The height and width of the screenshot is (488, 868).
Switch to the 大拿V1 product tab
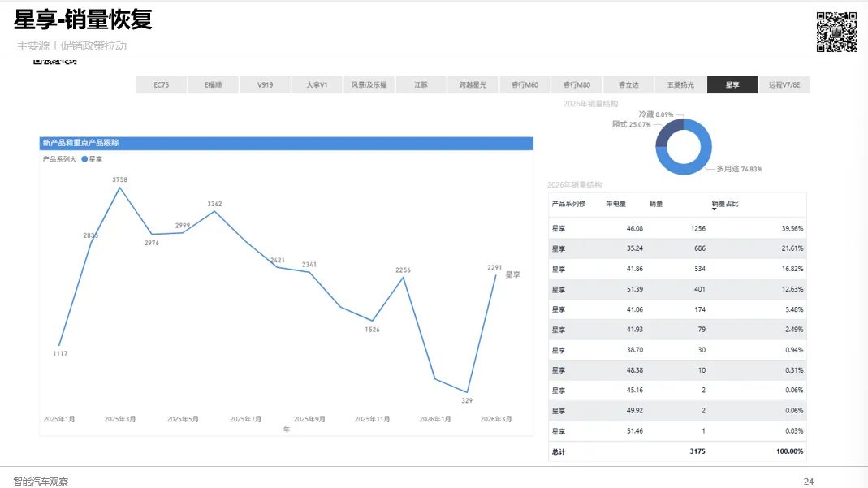pyautogui.click(x=317, y=84)
